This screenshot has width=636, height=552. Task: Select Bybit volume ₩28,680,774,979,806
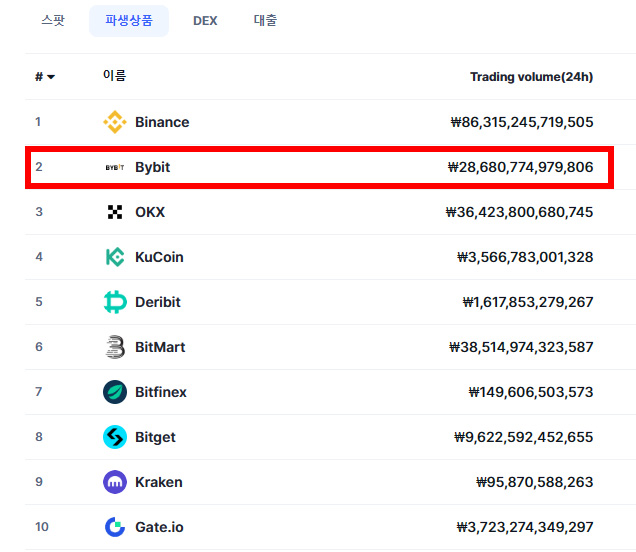pyautogui.click(x=520, y=167)
